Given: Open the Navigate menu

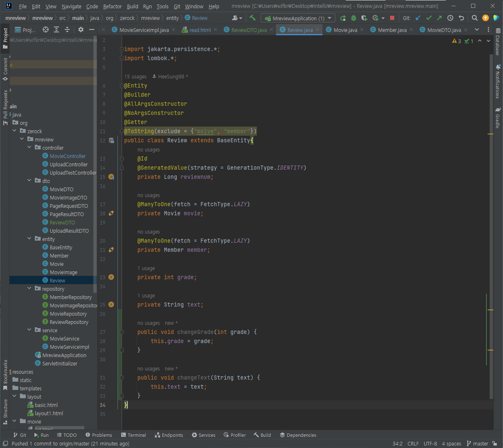Looking at the screenshot, I should 71,6.
